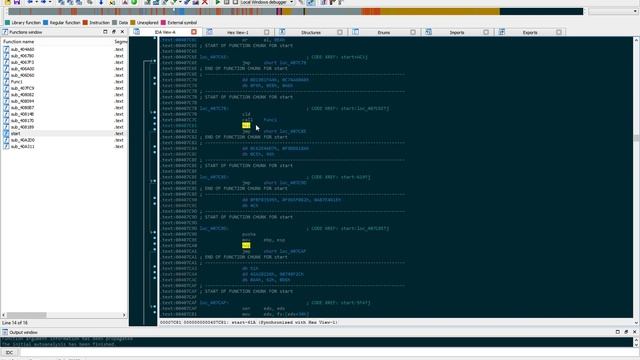Click the Functions window scroll-left arrow

point(4,315)
